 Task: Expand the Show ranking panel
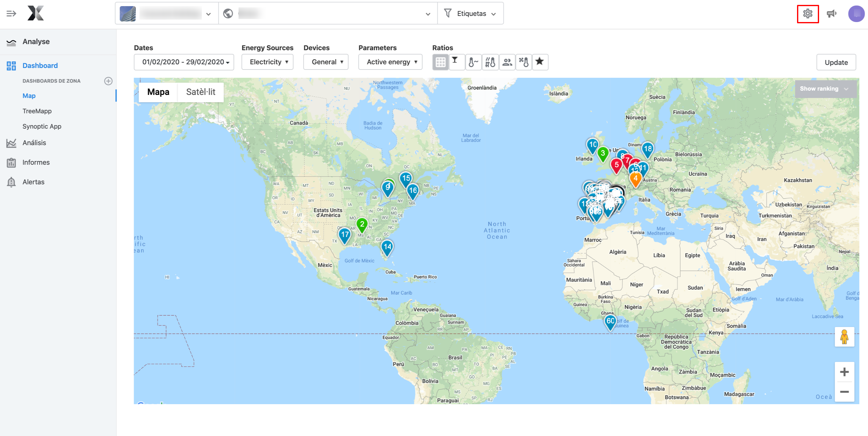825,89
